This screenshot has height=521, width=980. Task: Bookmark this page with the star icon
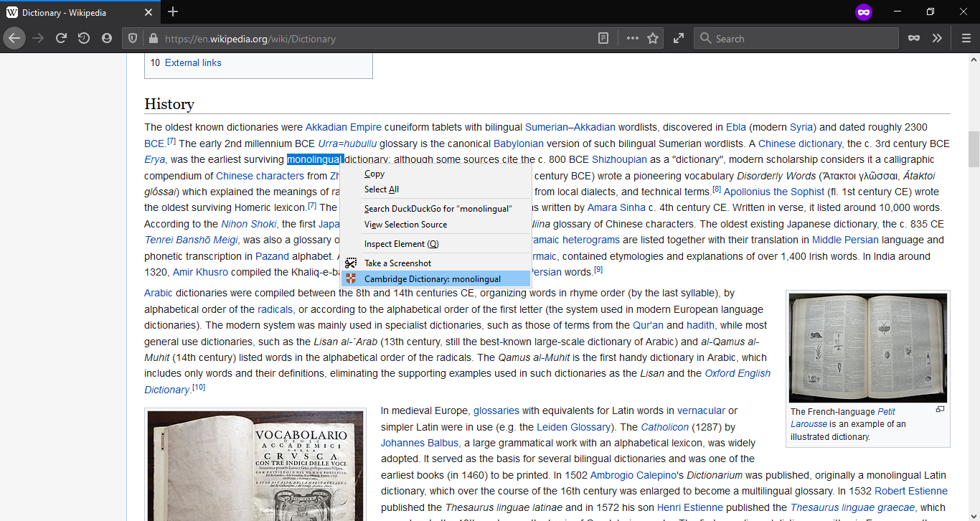click(653, 39)
